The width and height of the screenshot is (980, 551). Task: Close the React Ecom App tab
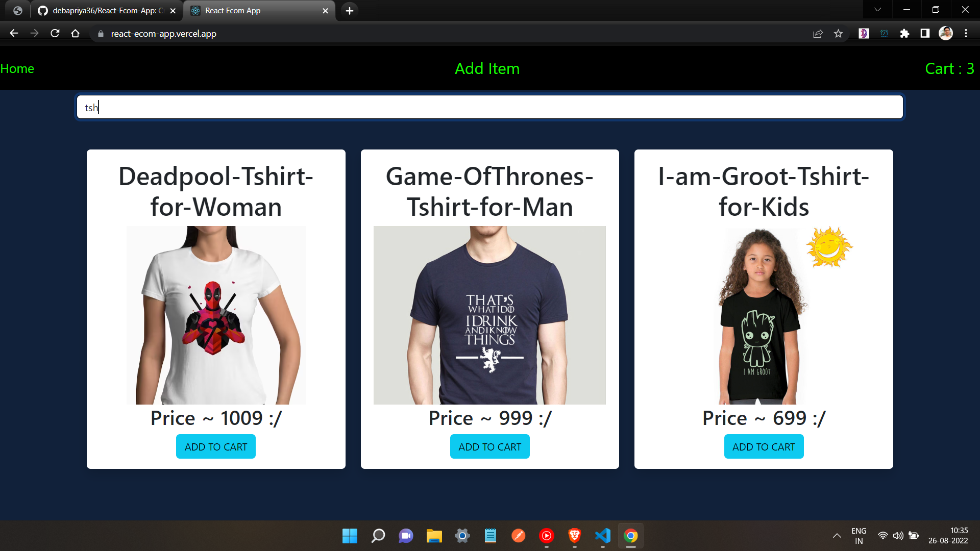click(x=325, y=11)
